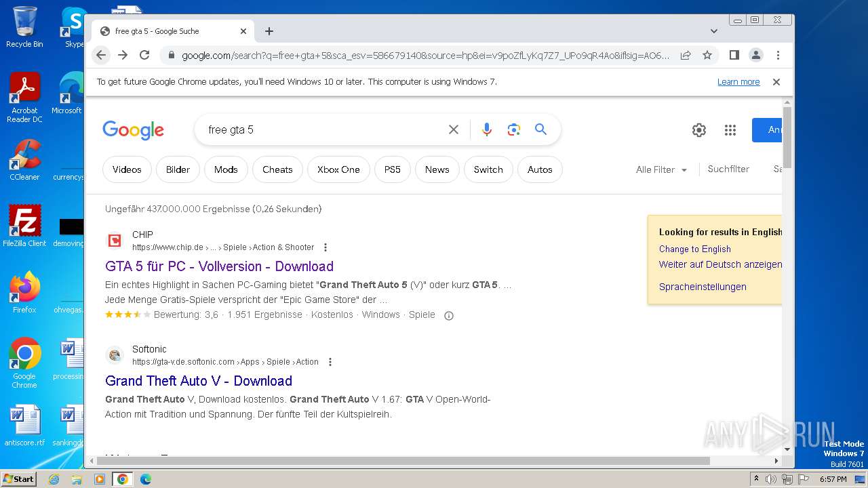Open Windows Explorer from the taskbar

[77, 479]
